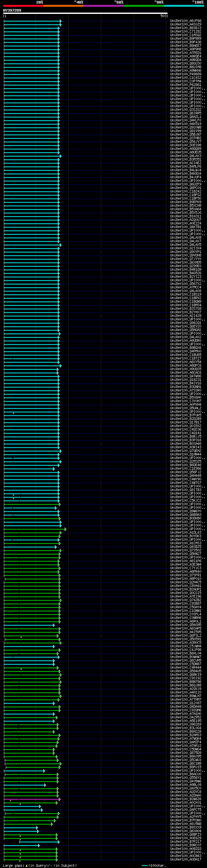Open hit UniRef100_A8JF66

click(x=186, y=21)
